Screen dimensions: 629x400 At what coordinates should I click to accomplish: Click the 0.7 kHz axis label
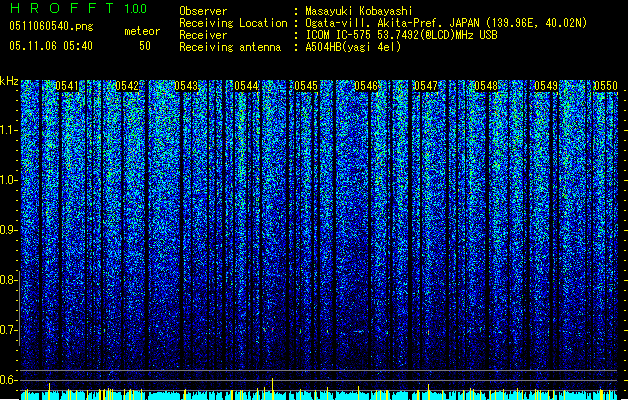click(x=8, y=330)
